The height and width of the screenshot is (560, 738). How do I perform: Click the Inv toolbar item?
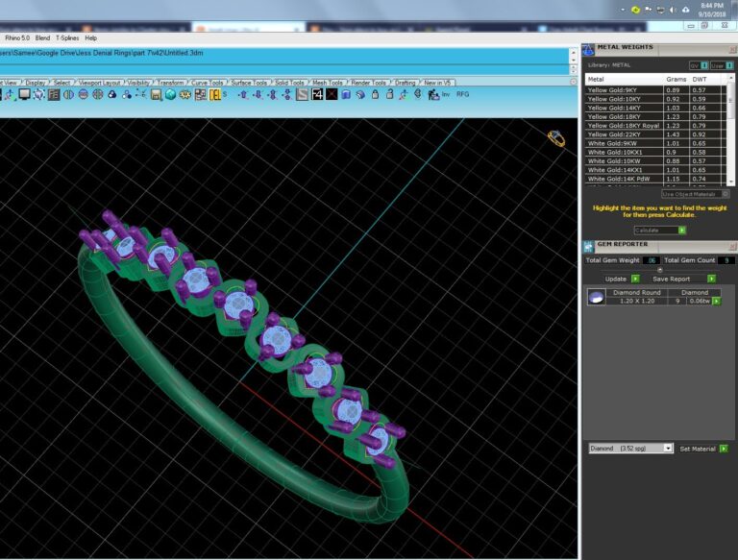[x=446, y=94]
